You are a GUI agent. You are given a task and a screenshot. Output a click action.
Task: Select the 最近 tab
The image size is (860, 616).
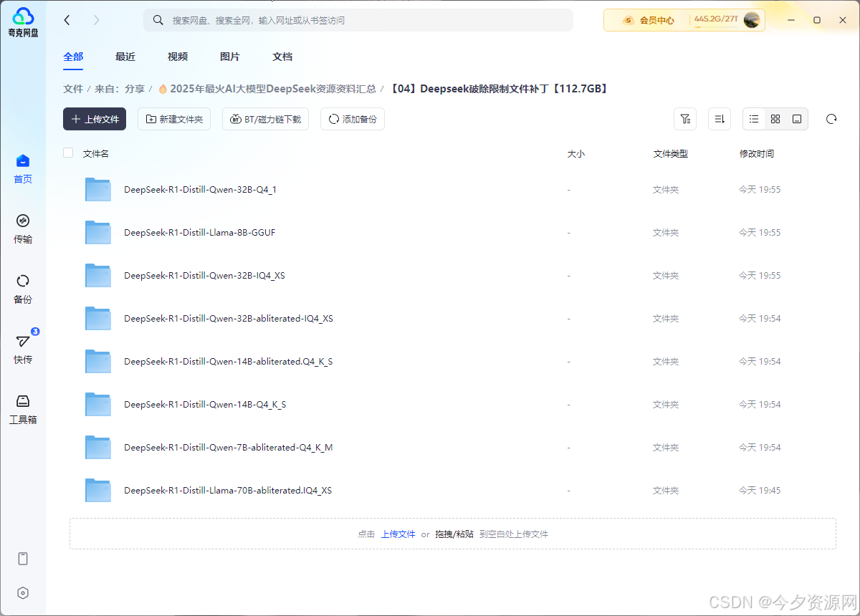[125, 57]
